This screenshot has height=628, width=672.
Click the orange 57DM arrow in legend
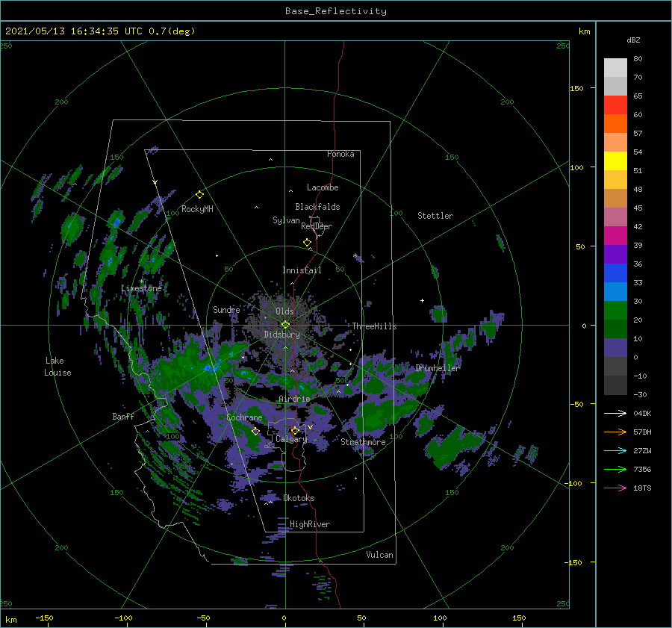(x=615, y=432)
